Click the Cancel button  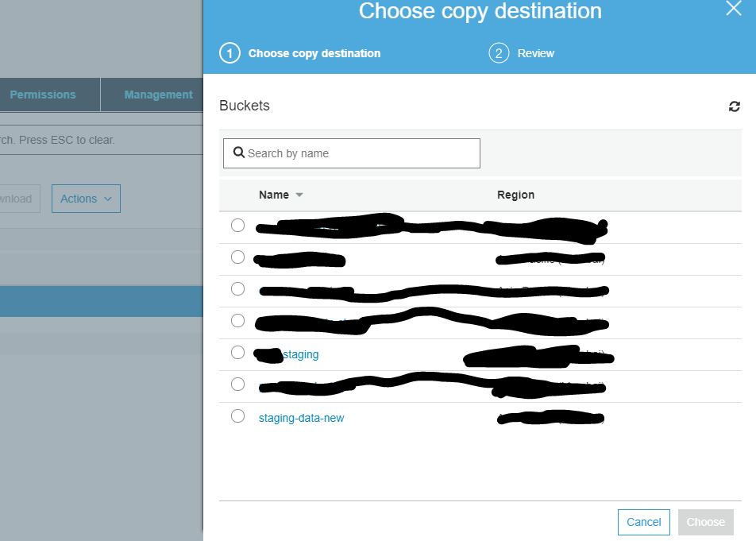643,522
